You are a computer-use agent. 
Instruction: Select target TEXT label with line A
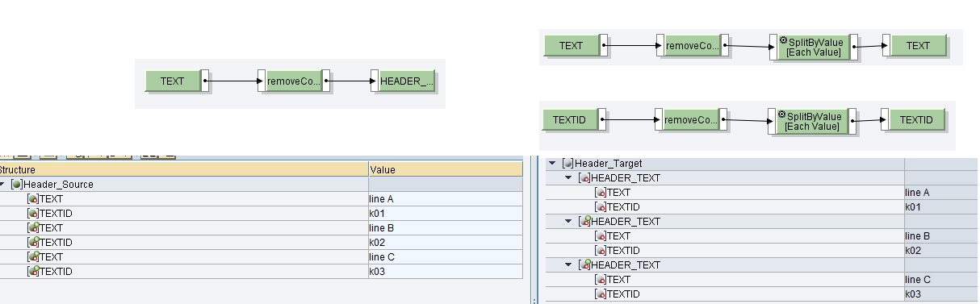(x=618, y=193)
